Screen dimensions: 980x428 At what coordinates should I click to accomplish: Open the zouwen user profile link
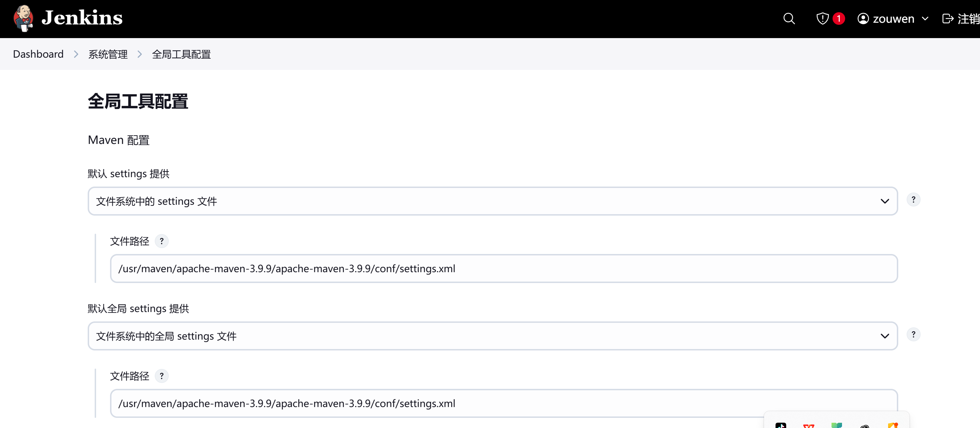(886, 19)
